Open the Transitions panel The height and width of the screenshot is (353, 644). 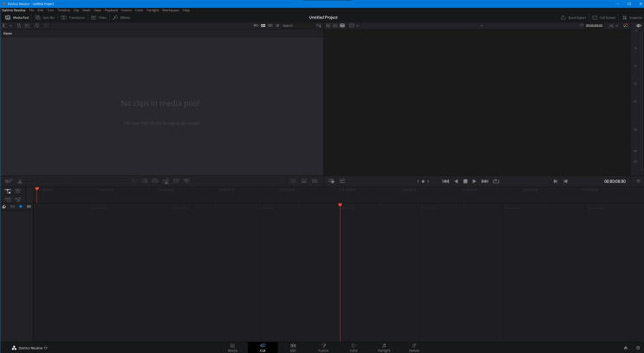73,17
